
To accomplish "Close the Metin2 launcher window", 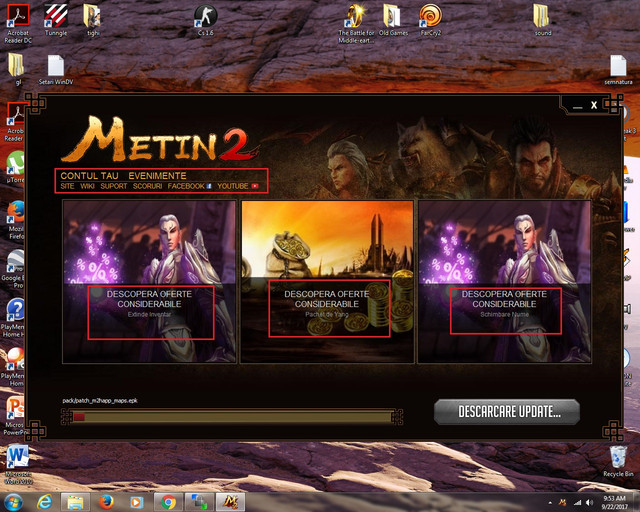I will click(594, 105).
